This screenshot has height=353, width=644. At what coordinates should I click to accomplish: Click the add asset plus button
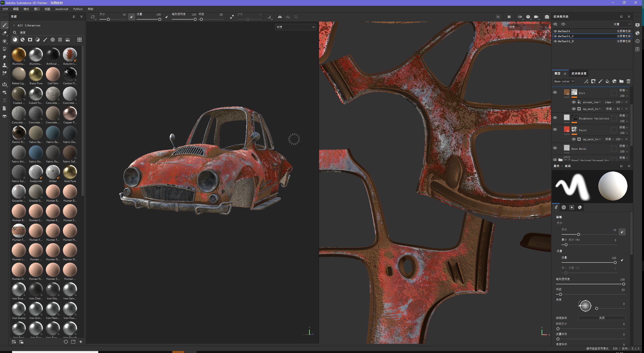tap(81, 342)
